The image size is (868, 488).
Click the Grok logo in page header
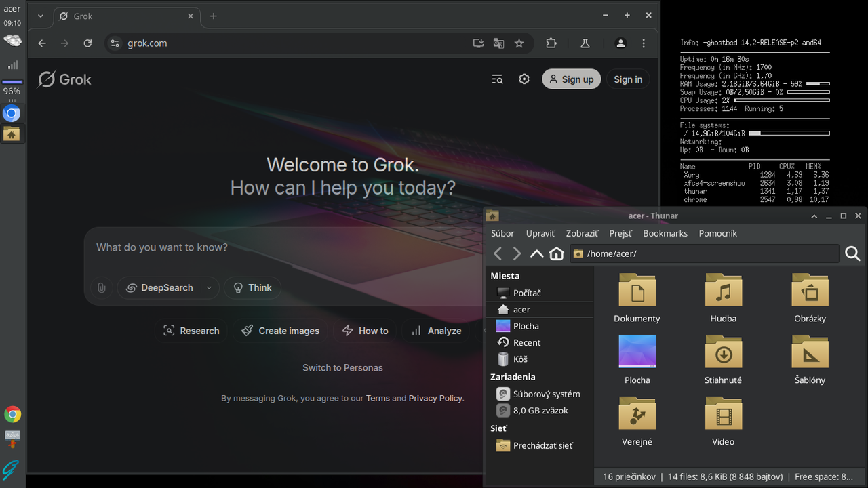click(x=64, y=79)
